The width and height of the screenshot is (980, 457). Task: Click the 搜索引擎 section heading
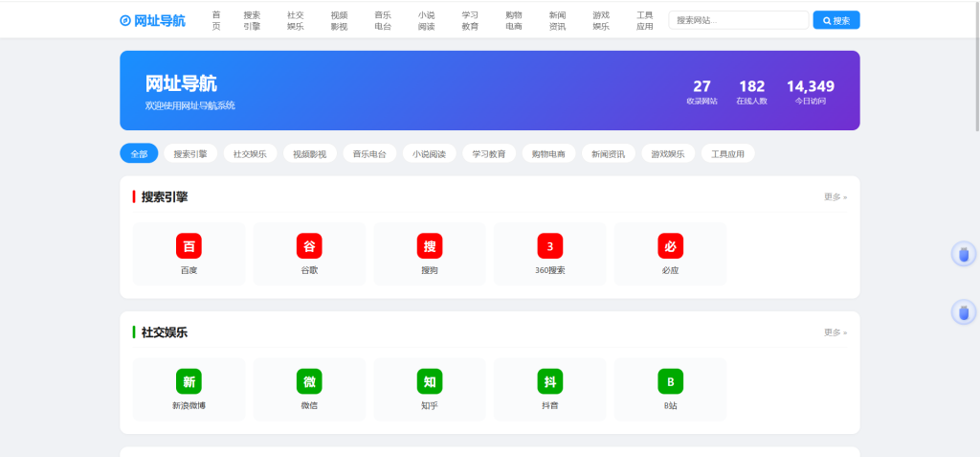[165, 196]
